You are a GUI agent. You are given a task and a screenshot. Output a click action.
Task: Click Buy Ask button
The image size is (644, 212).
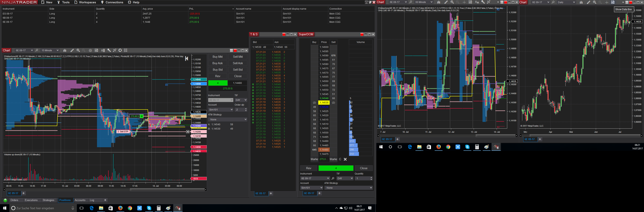click(218, 63)
